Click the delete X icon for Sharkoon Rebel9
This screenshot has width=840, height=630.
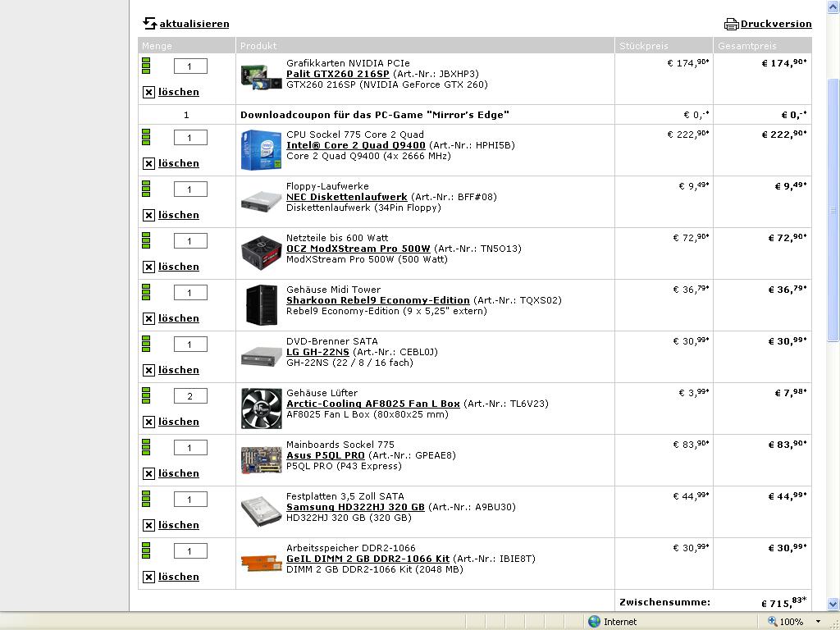point(149,319)
